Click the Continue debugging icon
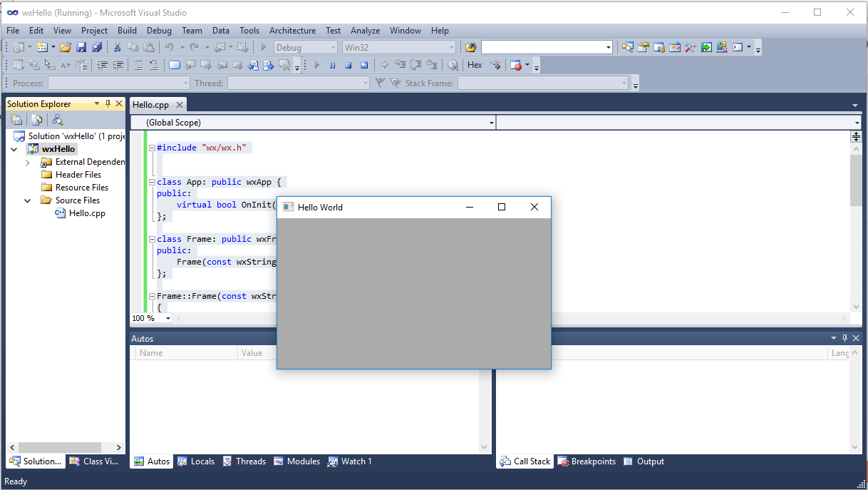This screenshot has width=868, height=490. (316, 64)
